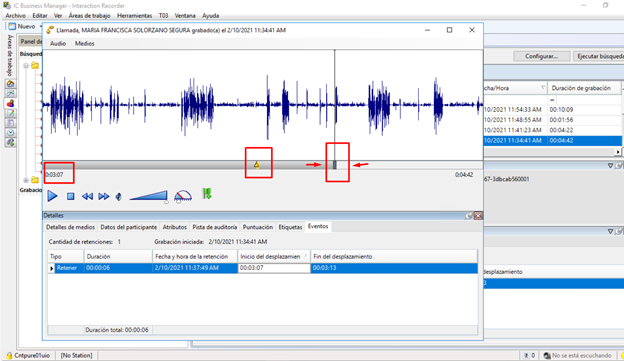Open dropdown triangle of upper right background panel
Viewport: 624px width, 361px height.
(x=610, y=166)
